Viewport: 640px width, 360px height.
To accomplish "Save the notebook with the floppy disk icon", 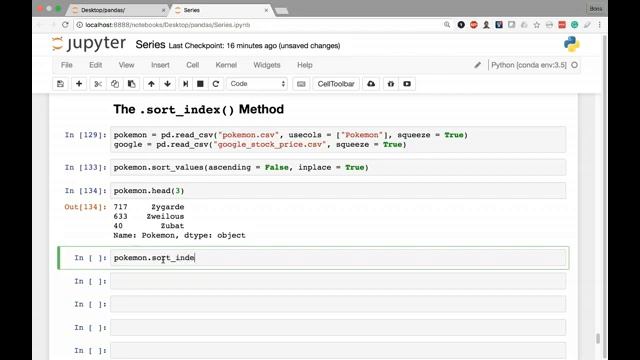I will click(60, 84).
